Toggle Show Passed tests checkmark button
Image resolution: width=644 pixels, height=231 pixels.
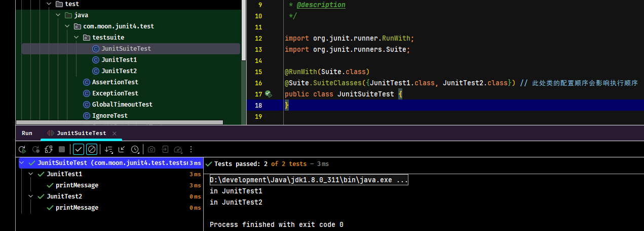pyautogui.click(x=79, y=149)
